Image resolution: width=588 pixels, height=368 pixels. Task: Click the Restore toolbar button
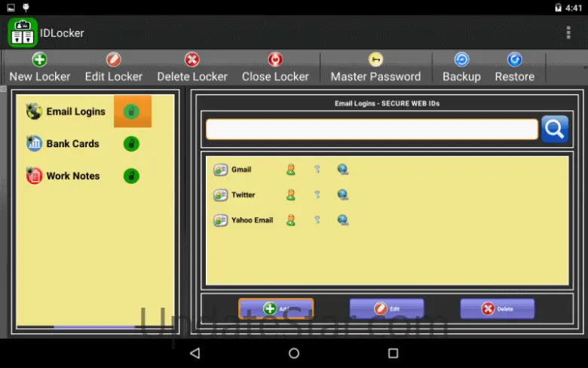tap(514, 68)
